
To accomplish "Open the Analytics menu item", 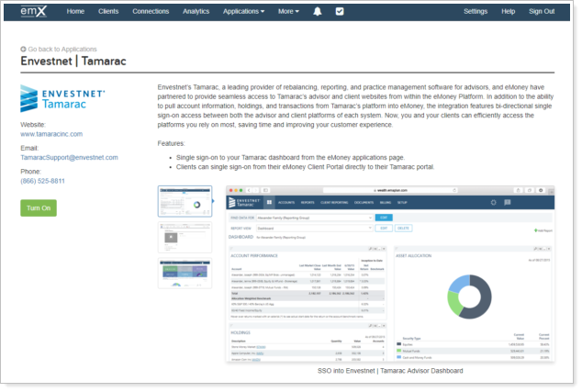I will pyautogui.click(x=196, y=11).
